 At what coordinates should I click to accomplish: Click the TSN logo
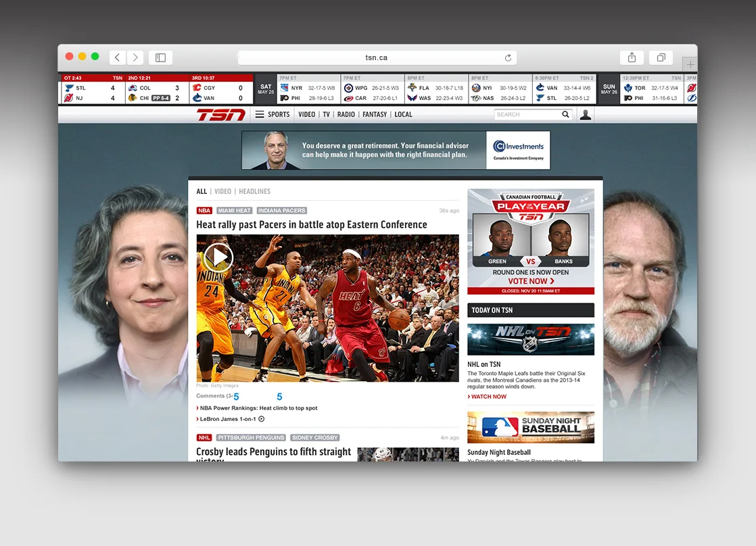(x=221, y=115)
